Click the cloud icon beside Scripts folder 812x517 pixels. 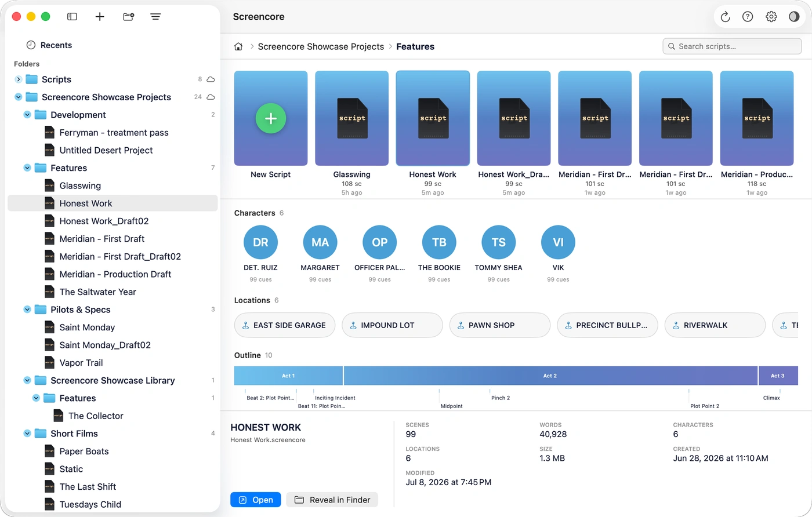[211, 79]
